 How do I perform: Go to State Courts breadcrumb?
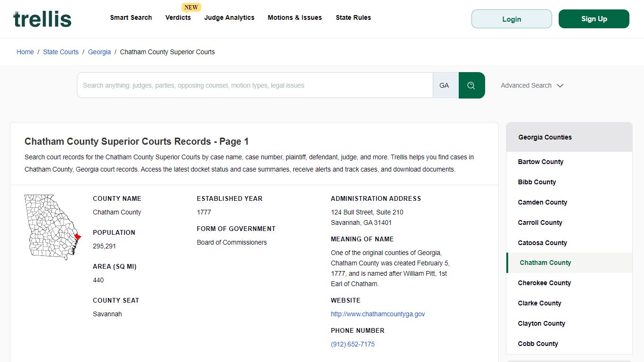(x=61, y=52)
